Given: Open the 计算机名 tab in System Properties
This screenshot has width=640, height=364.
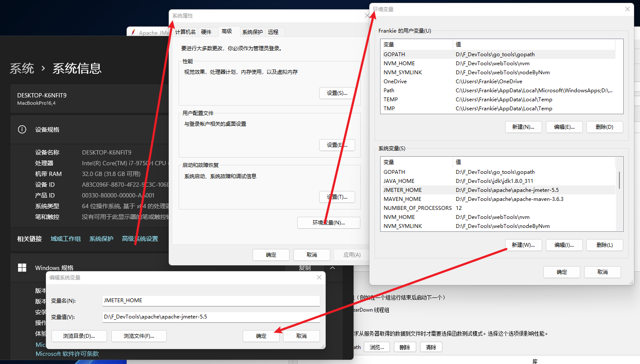Looking at the screenshot, I should (186, 32).
